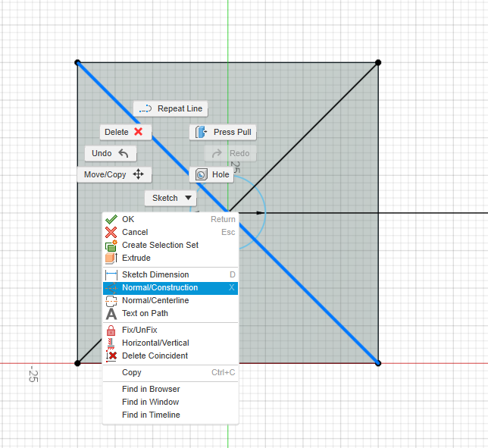This screenshot has width=488, height=448.
Task: Click the Press Pull icon
Action: click(x=201, y=132)
